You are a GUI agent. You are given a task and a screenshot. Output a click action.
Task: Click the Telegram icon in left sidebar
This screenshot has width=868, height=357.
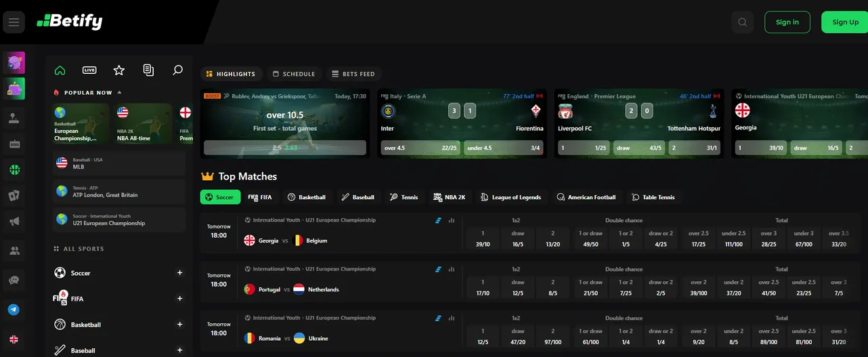(14, 310)
